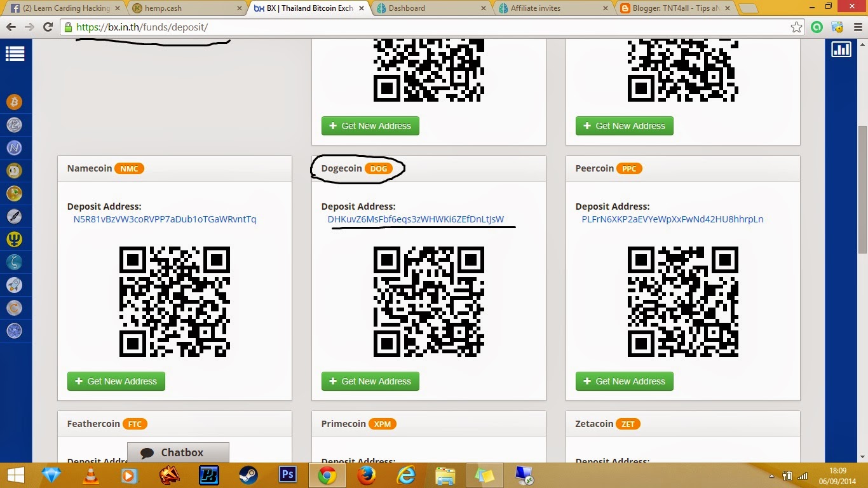
Task: Close the Dashboard tab
Action: pos(483,8)
